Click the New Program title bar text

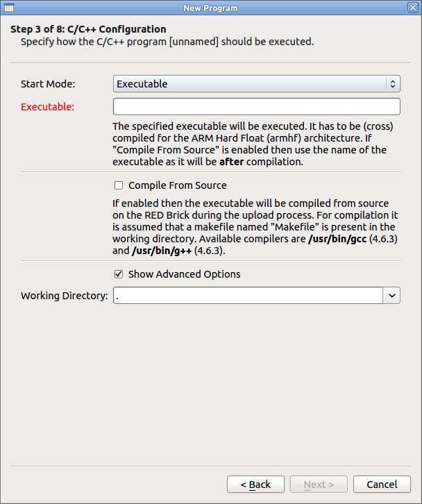tap(210, 8)
